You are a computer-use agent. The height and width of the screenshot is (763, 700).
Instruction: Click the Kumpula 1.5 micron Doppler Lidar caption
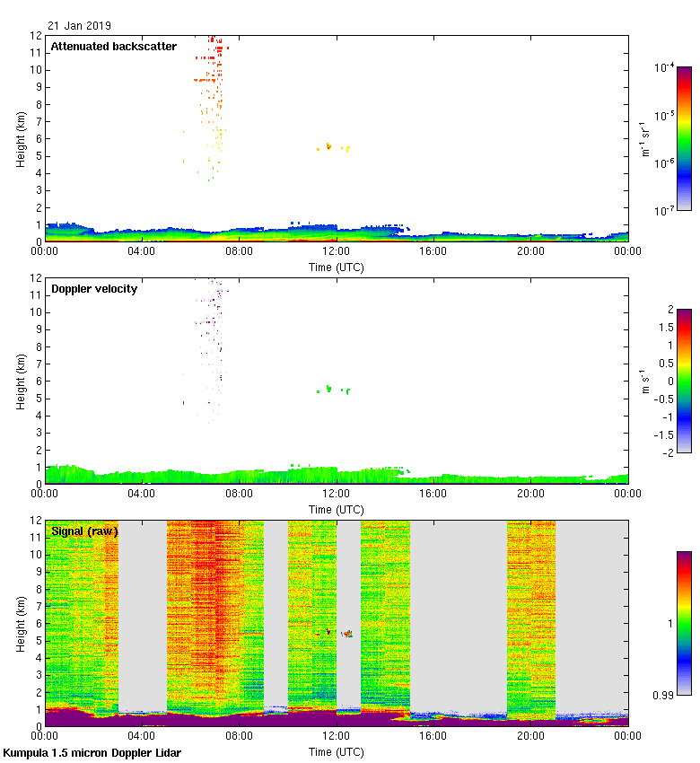[92, 753]
